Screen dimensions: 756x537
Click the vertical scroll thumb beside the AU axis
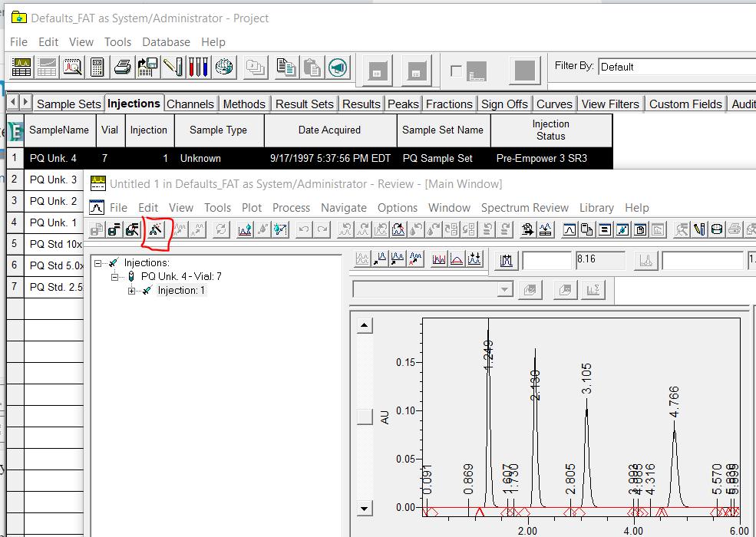pos(365,417)
